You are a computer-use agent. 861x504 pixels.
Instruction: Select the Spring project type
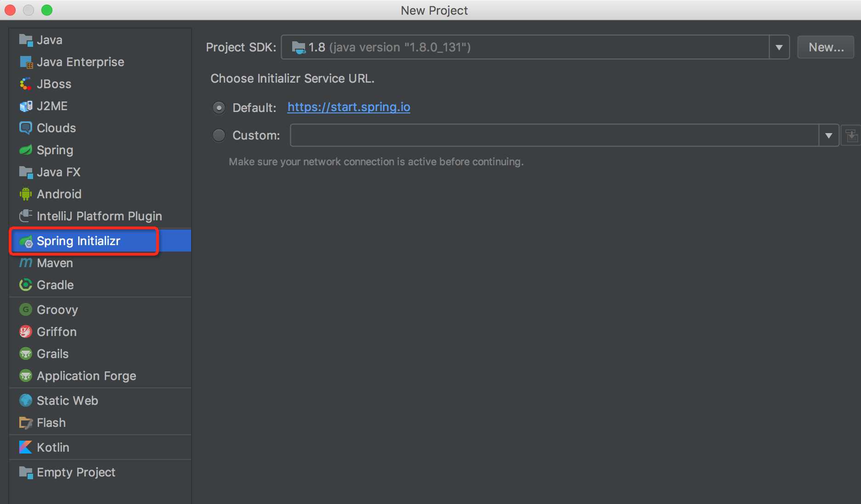coord(100,150)
